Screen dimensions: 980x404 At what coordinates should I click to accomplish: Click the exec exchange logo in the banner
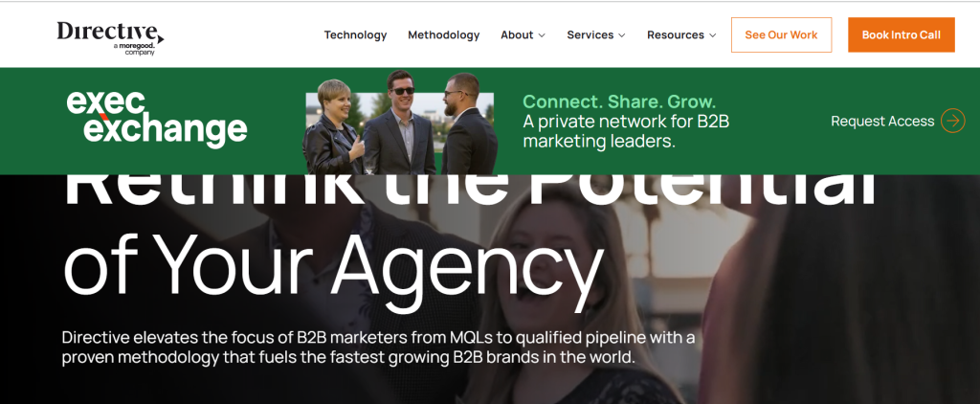157,120
